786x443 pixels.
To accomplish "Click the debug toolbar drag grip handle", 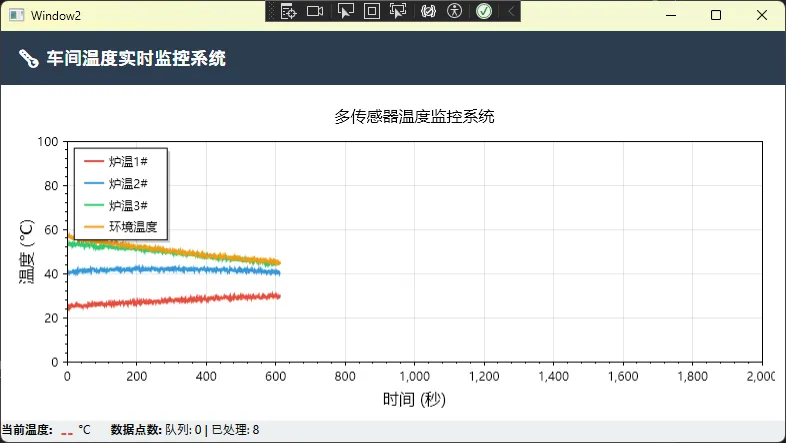I will pos(271,11).
